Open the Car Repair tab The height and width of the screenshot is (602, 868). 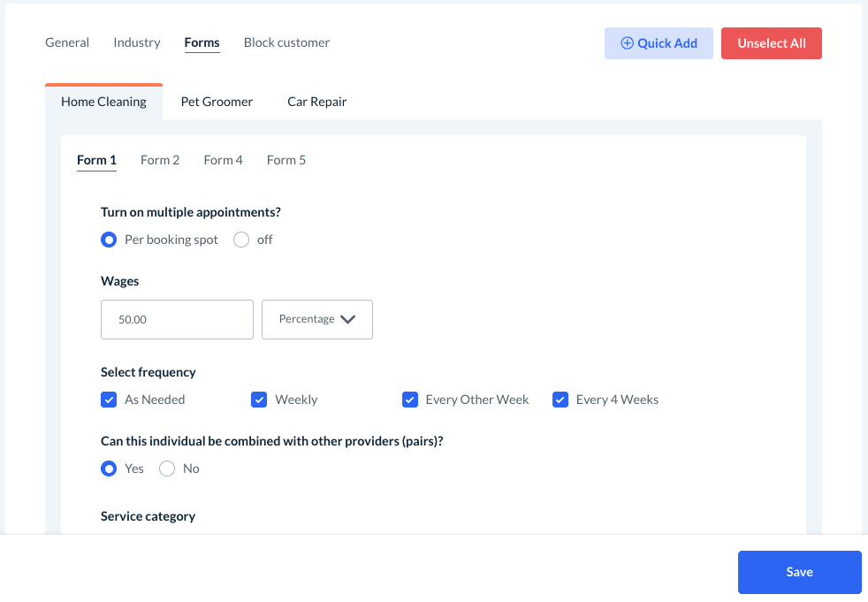coord(316,102)
